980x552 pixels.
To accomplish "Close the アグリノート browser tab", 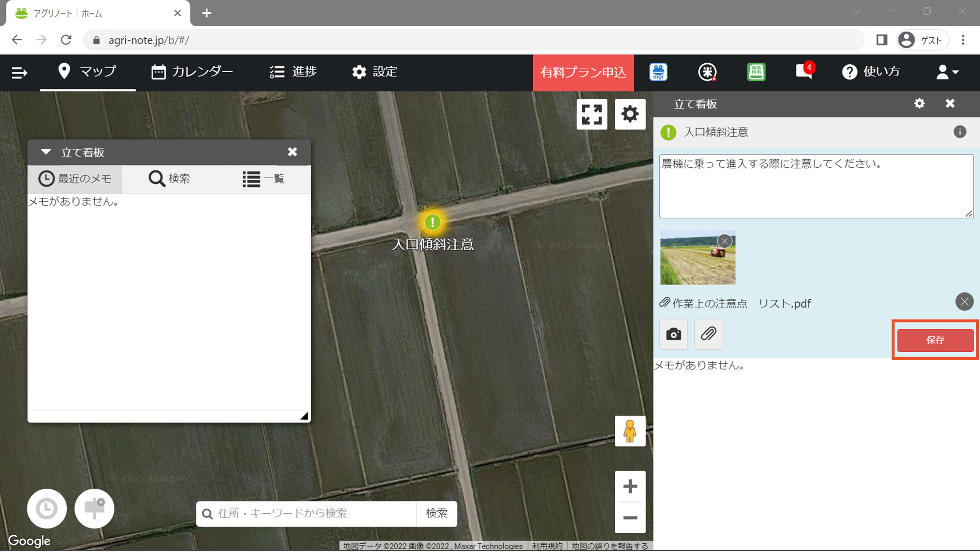I will click(x=178, y=13).
